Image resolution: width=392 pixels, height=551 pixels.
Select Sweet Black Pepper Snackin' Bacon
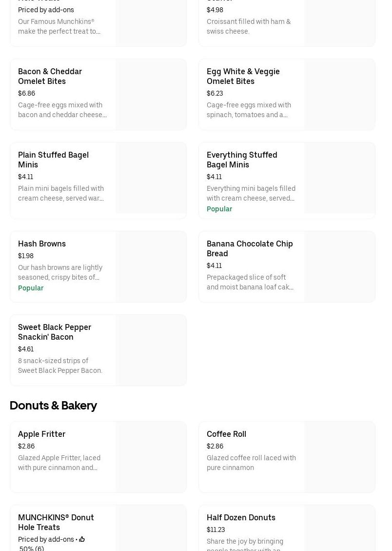click(55, 332)
